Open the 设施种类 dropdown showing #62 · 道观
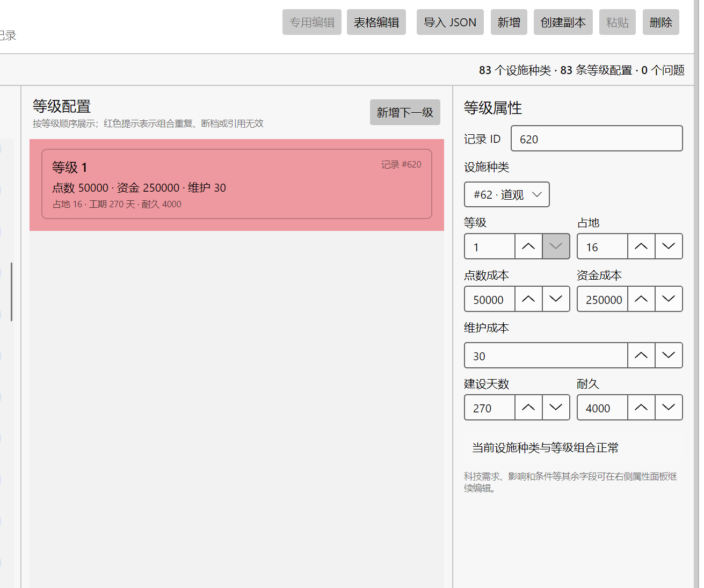 [x=507, y=194]
